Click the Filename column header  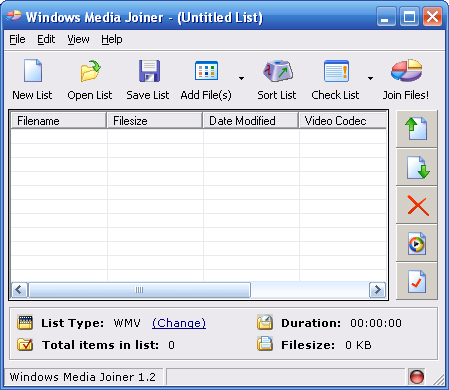coord(59,121)
